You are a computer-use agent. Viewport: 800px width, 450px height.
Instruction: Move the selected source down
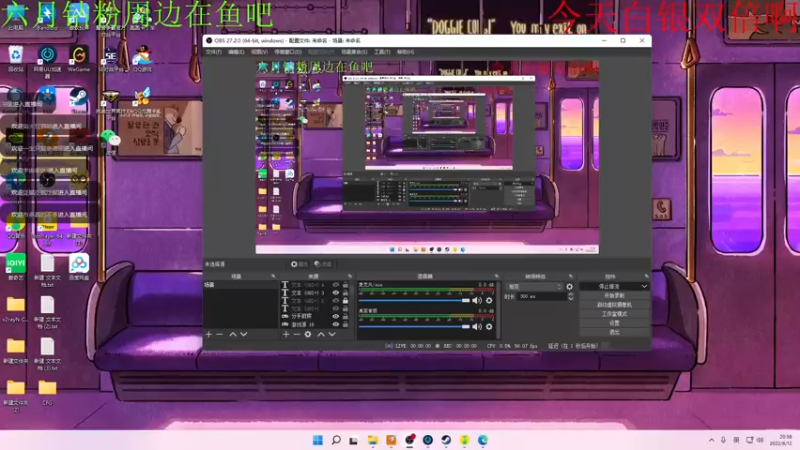click(x=332, y=334)
